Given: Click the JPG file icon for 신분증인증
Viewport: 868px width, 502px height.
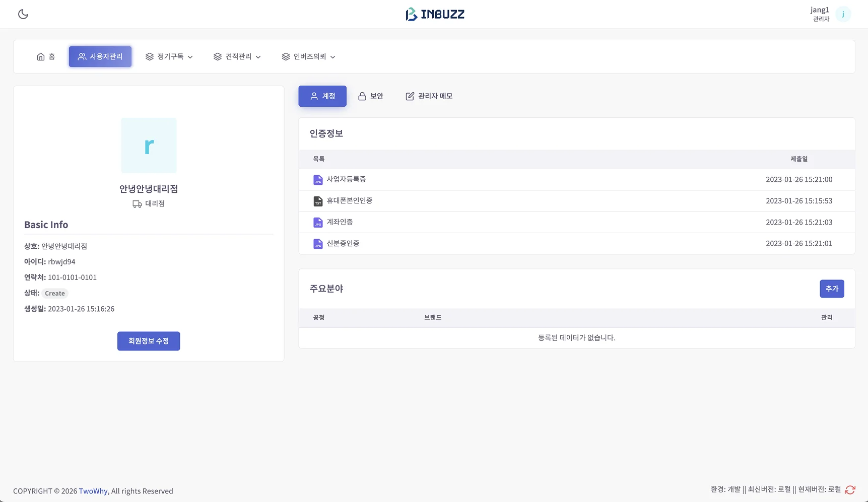Looking at the screenshot, I should point(318,244).
